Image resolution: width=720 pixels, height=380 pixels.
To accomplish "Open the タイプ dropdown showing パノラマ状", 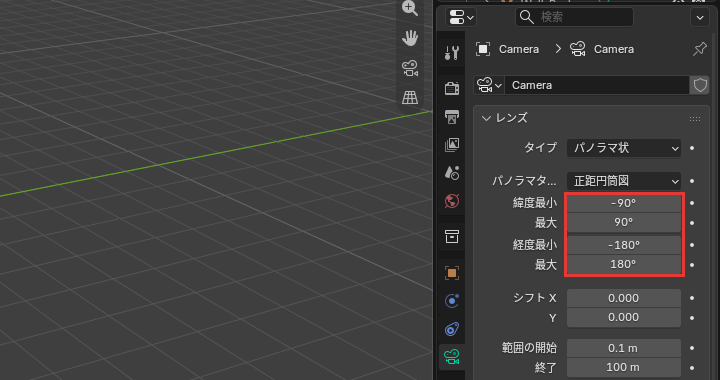I will point(624,148).
